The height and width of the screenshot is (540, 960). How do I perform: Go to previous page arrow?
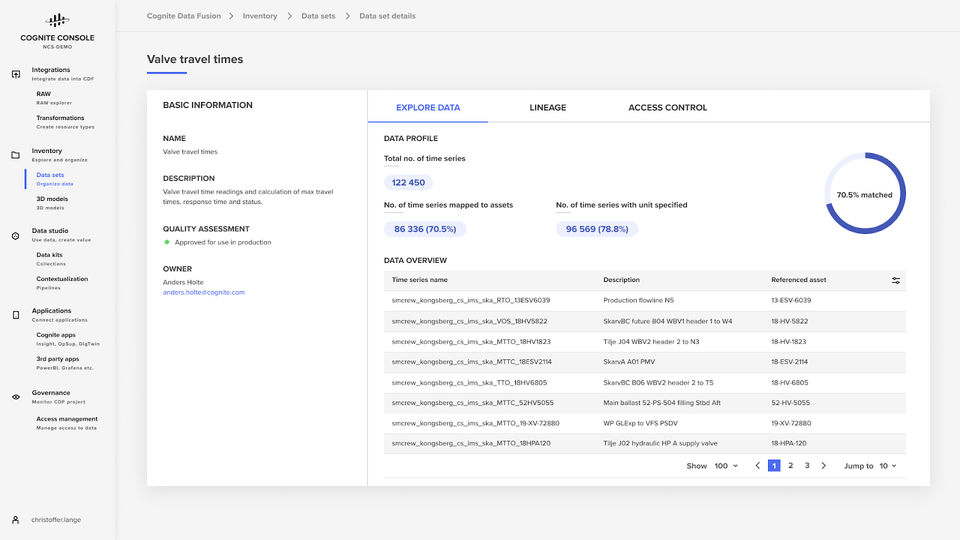(758, 466)
